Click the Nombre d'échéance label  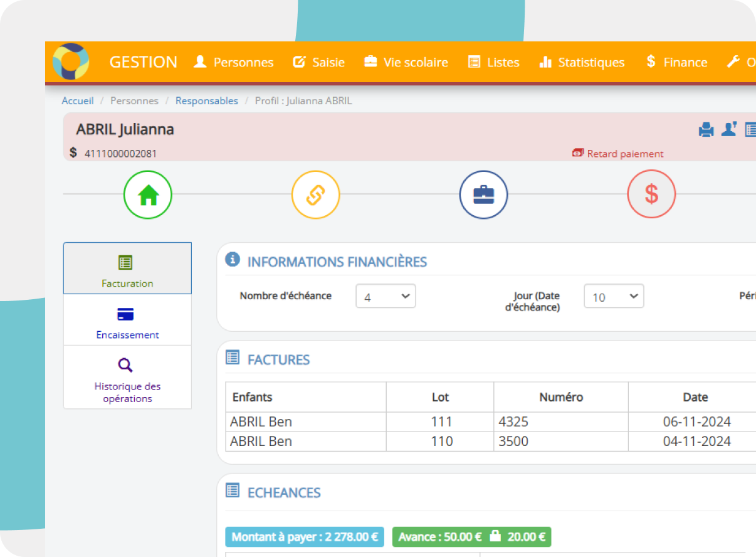(x=286, y=296)
